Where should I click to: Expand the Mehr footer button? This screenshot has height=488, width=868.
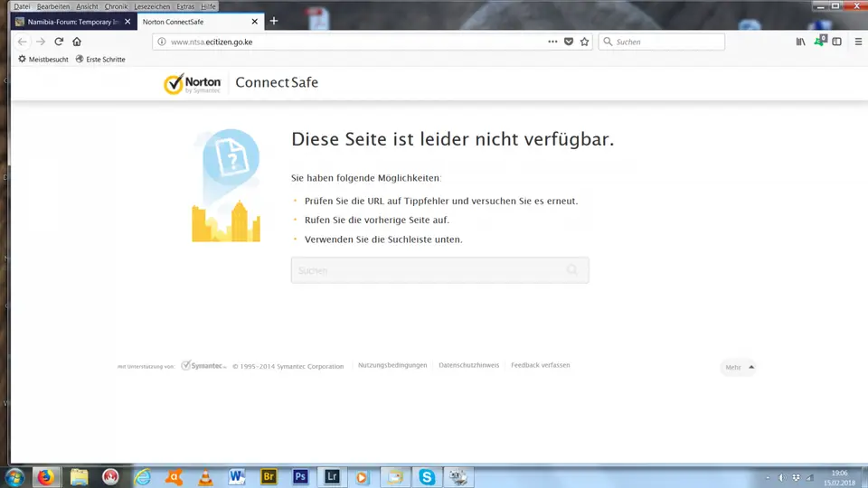[739, 368]
